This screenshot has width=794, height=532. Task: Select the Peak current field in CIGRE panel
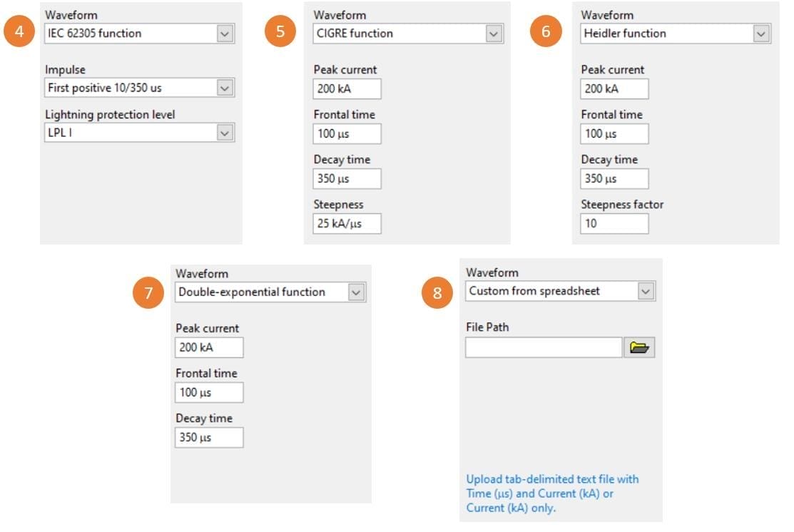347,88
